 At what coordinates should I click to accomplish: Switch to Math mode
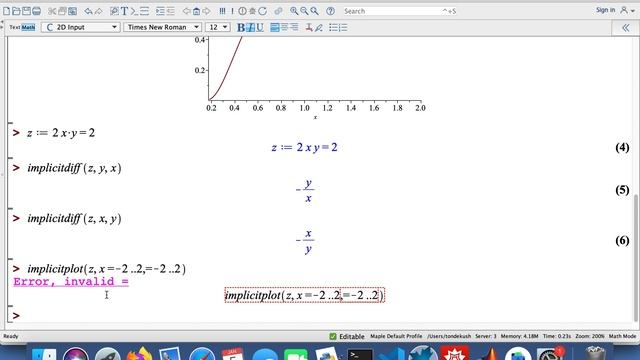tap(28, 27)
